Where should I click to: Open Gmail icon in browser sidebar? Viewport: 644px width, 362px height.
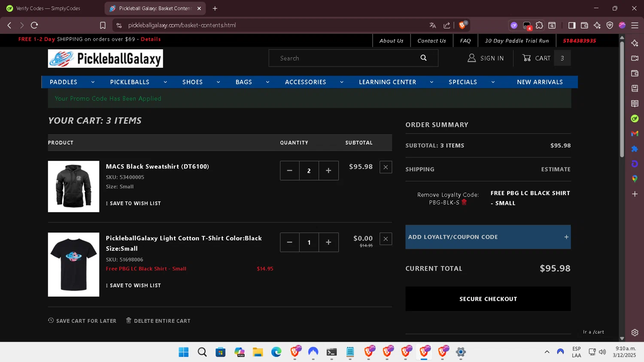635,134
